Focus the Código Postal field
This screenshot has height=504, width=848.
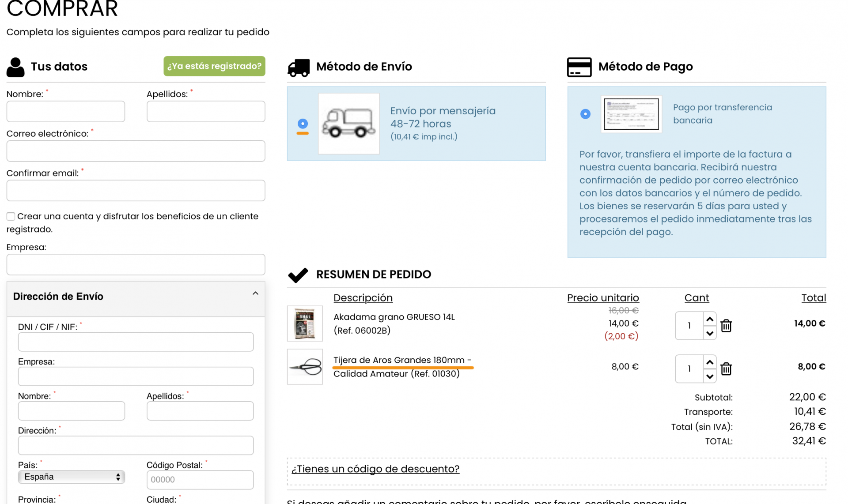[x=200, y=480]
